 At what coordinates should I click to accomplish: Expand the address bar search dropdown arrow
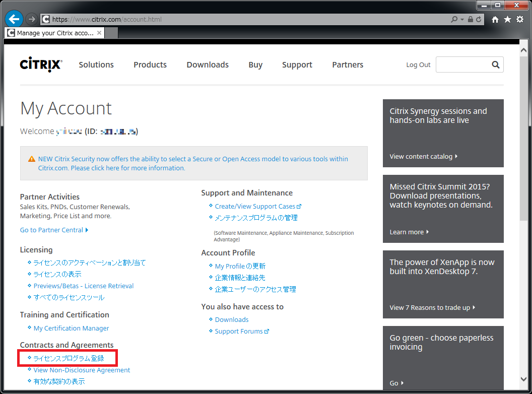(462, 19)
